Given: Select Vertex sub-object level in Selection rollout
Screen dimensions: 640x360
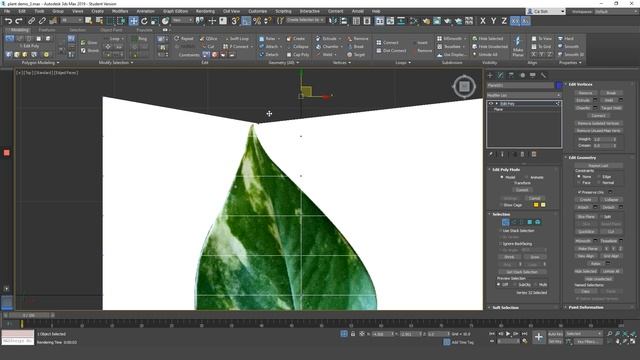Looking at the screenshot, I should pos(505,222).
